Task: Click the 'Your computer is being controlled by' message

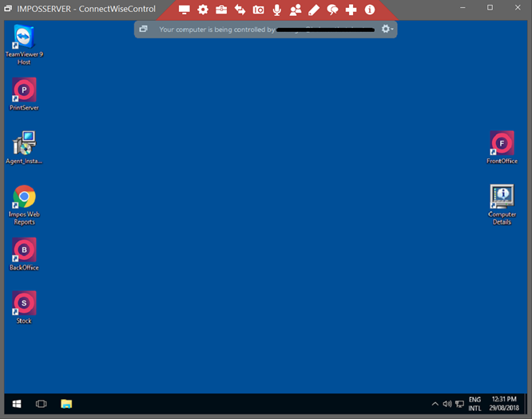Action: click(x=217, y=30)
